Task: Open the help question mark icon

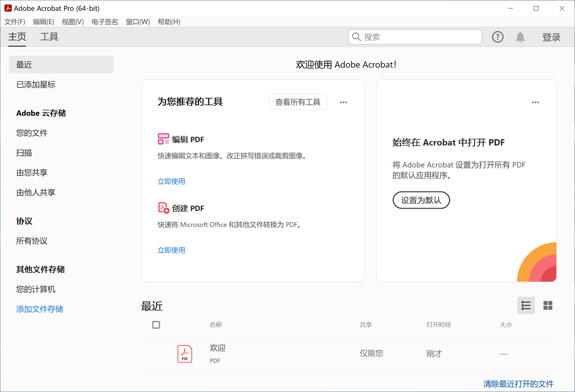Action: 497,37
